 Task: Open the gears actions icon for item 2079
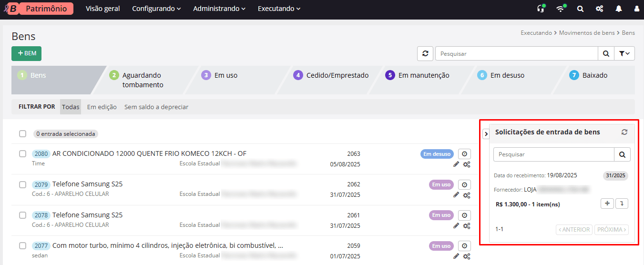[x=467, y=195]
